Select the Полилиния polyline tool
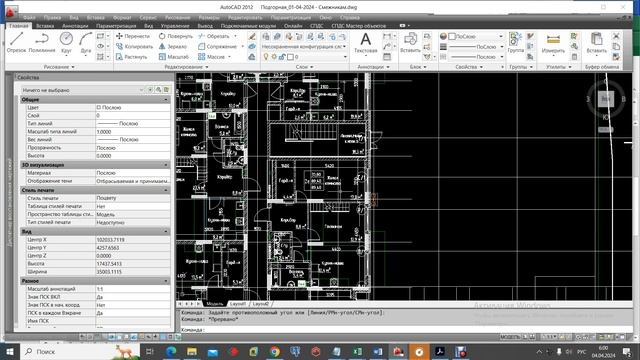This screenshot has height=360, width=640. point(42,42)
